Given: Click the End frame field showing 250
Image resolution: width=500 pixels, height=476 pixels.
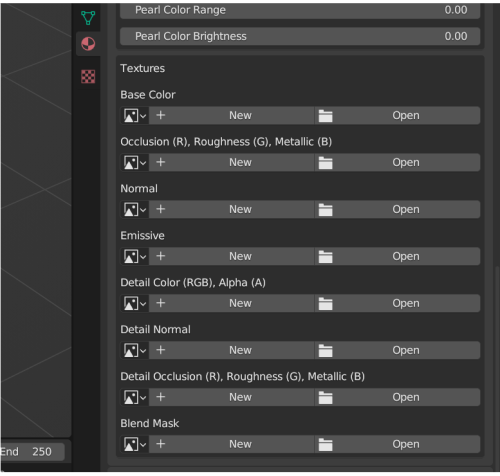Looking at the screenshot, I should click(32, 452).
